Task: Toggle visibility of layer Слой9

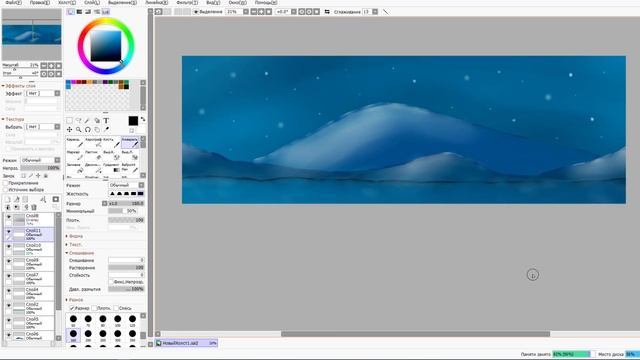Action: [9, 261]
